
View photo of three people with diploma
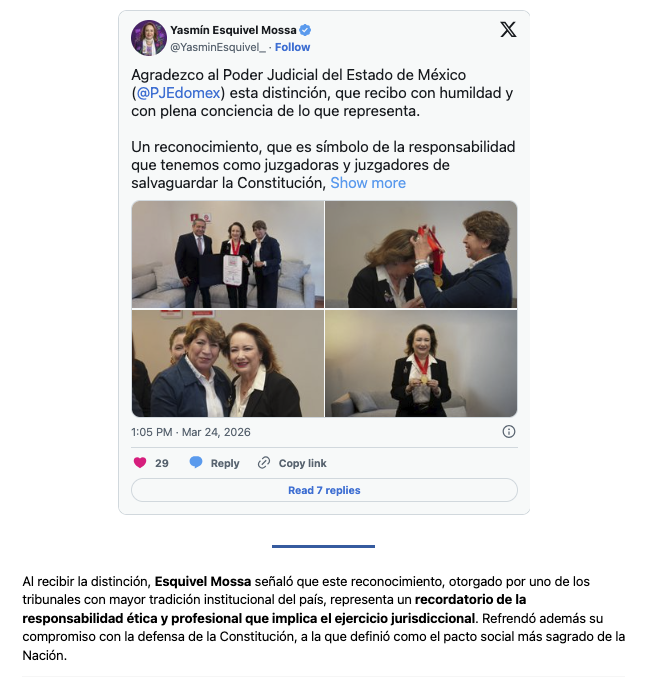[x=228, y=254]
